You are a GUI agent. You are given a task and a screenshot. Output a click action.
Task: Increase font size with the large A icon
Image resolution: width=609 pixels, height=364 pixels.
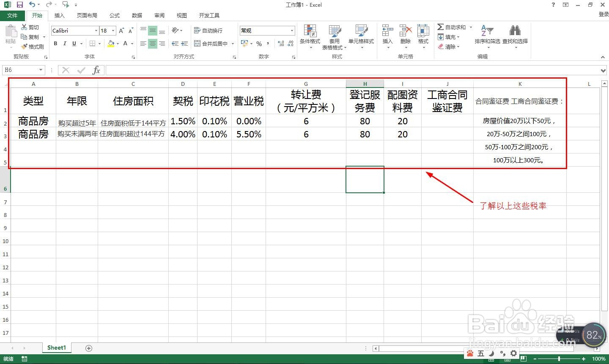[x=121, y=30]
